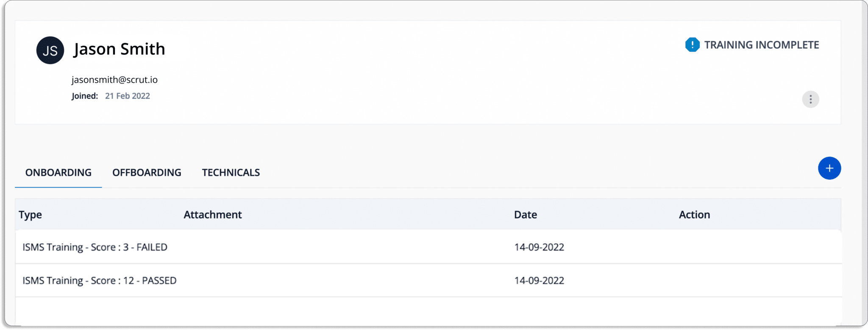Switch to the OFFBOARDING tab
This screenshot has width=868, height=330.
click(147, 173)
